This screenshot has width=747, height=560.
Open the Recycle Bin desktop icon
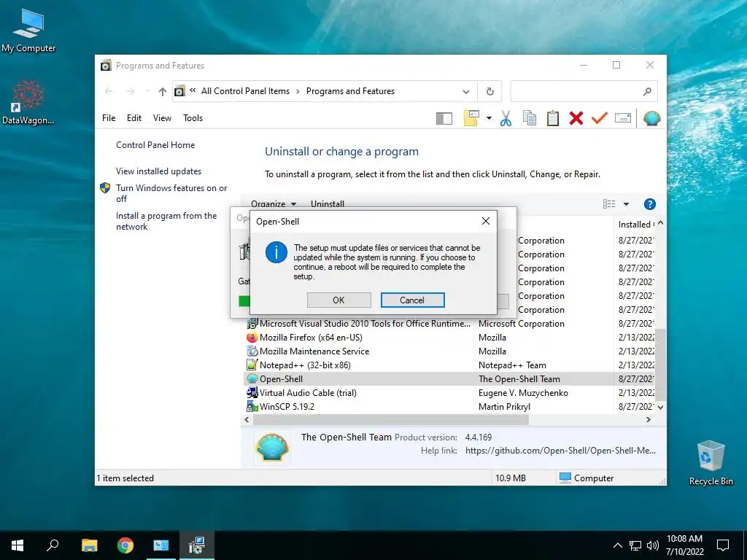(x=711, y=463)
